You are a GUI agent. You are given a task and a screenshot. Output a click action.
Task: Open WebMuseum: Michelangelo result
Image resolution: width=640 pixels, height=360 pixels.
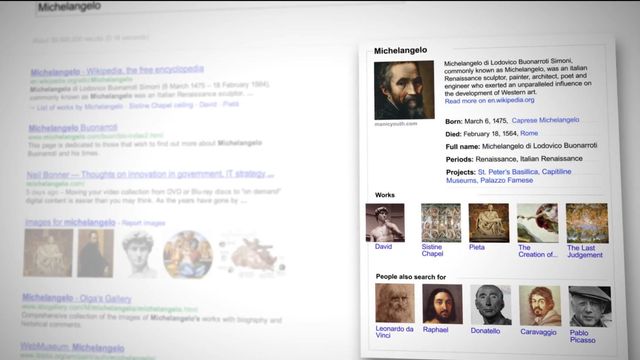(x=72, y=347)
